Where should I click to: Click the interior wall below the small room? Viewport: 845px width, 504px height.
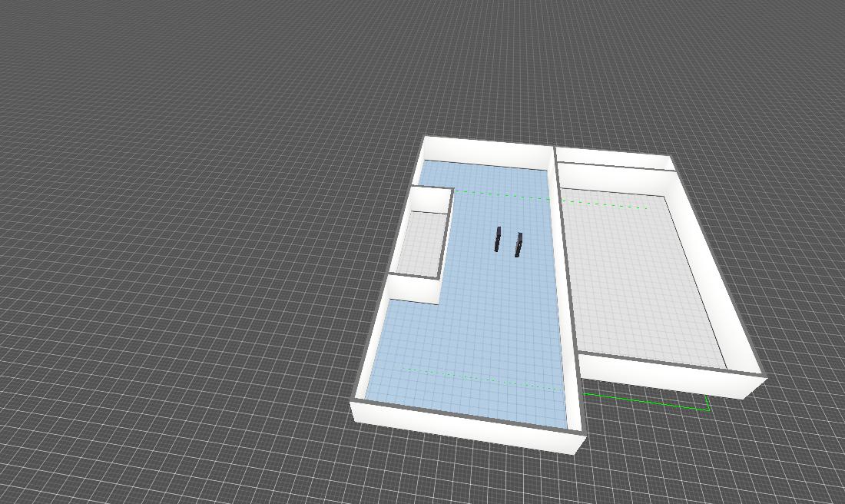(415, 290)
